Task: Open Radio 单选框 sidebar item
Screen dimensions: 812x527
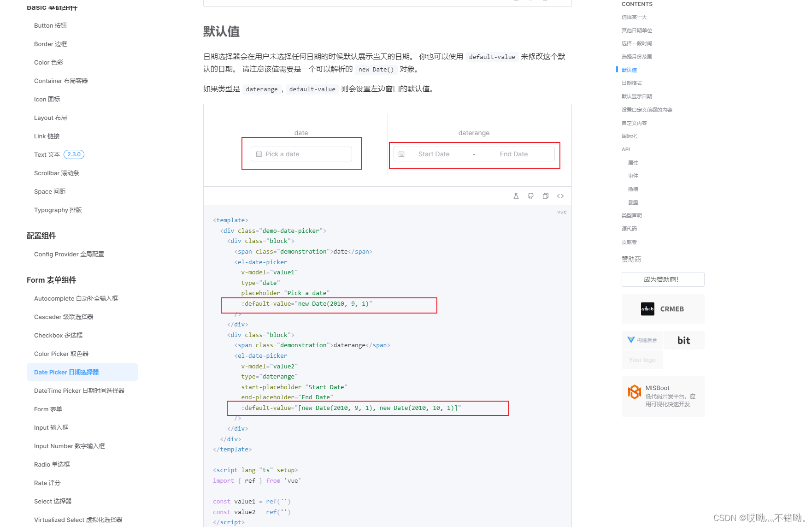Action: pos(52,464)
